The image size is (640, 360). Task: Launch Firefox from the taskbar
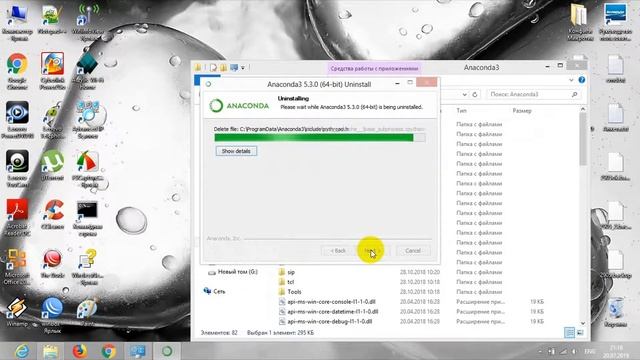click(x=80, y=351)
